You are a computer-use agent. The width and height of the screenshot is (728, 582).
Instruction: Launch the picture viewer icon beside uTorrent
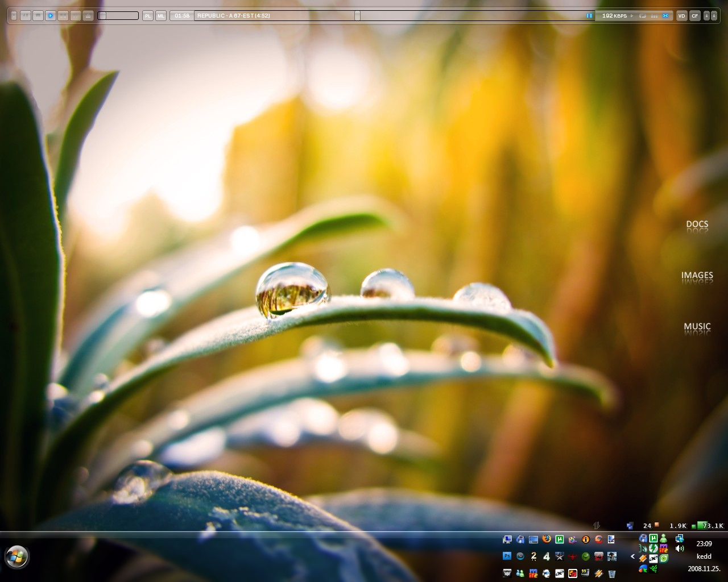click(x=573, y=539)
